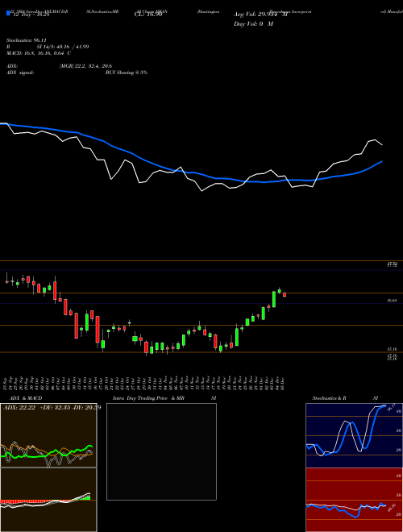Click the 'Stochastics & R' panel title
Viewport: 403px width, 532px height.
point(329,398)
